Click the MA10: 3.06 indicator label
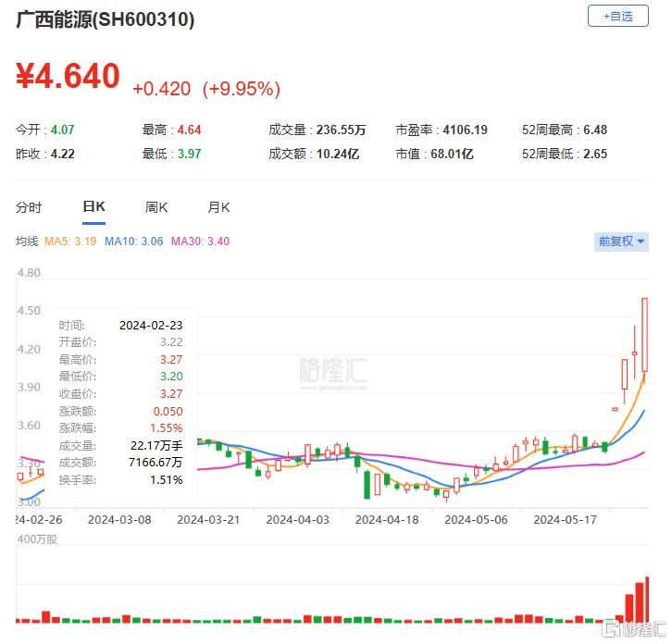 [133, 241]
